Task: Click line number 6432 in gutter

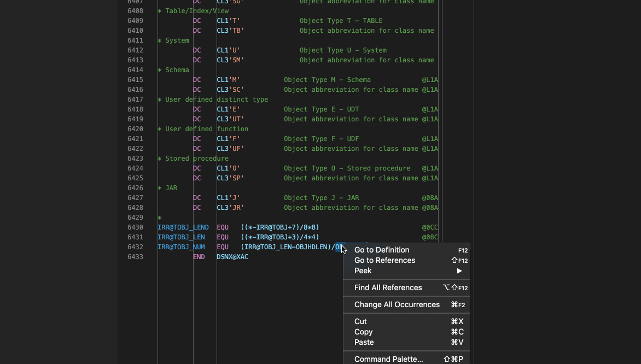Action: pos(135,247)
